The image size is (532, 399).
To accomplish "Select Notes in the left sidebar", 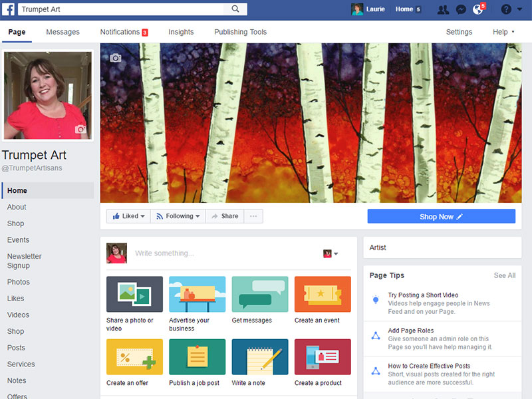I will point(16,380).
